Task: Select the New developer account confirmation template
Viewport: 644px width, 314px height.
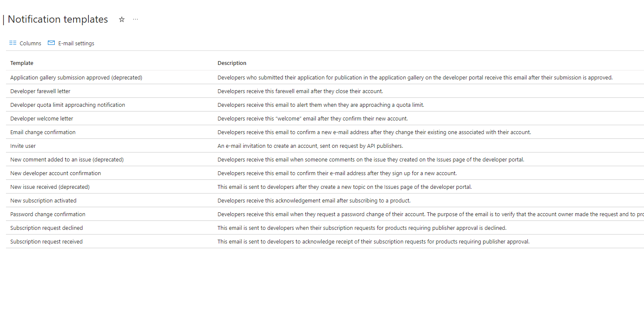Action: pyautogui.click(x=56, y=173)
